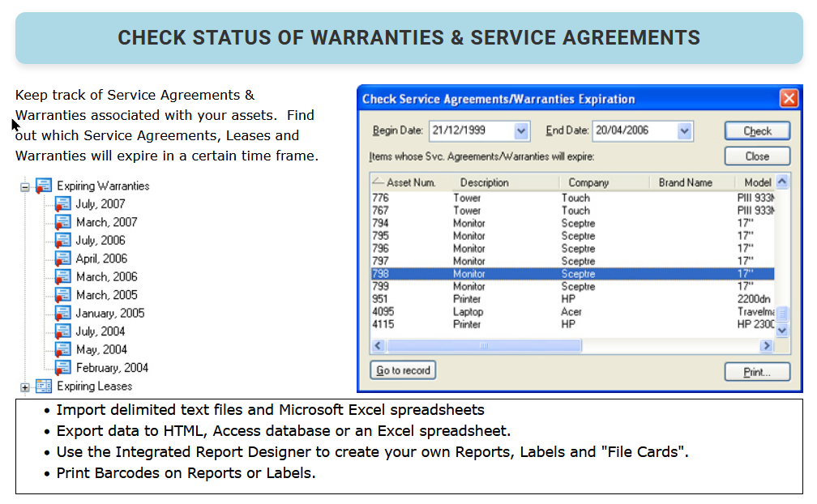
Task: Click the Expiring Warranties folder icon
Action: (x=43, y=186)
